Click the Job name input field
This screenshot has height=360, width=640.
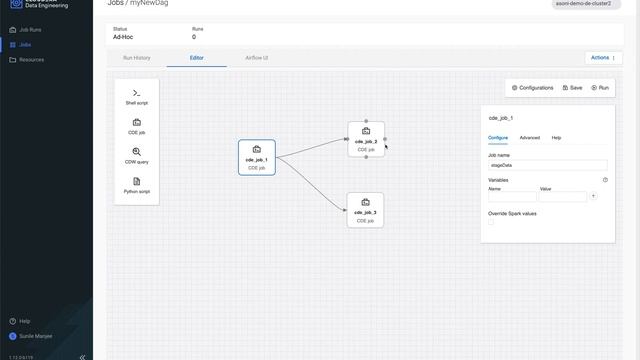tap(548, 165)
